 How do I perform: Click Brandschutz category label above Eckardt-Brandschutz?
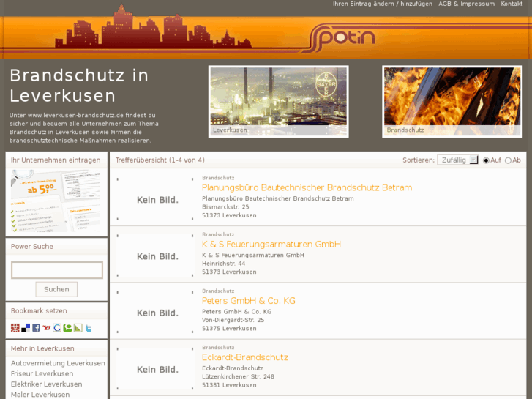[218, 347]
